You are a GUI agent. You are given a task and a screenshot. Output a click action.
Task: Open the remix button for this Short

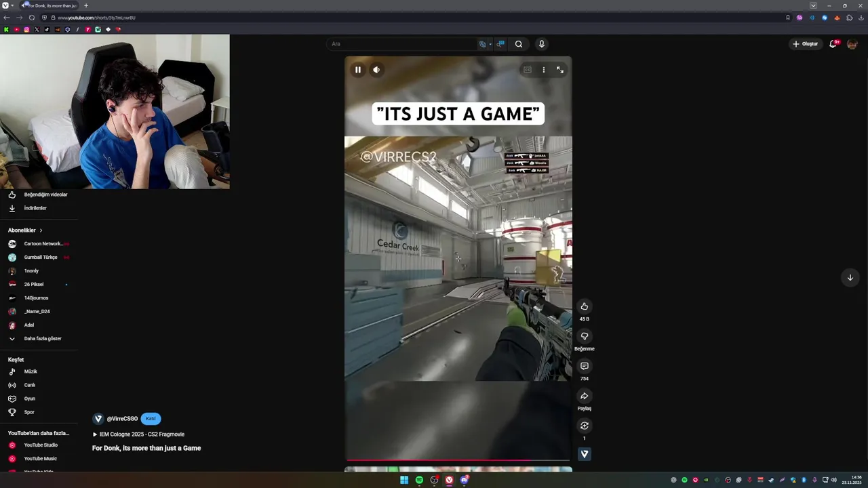click(x=584, y=426)
